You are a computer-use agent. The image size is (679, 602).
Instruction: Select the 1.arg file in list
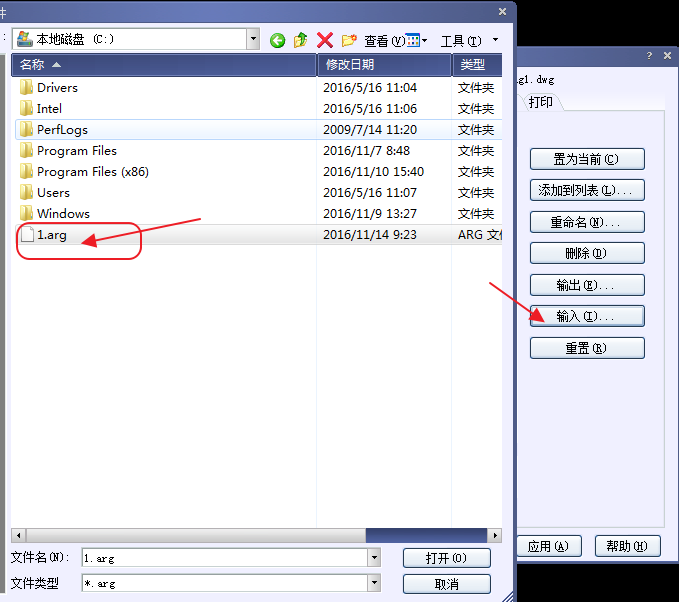click(x=52, y=235)
